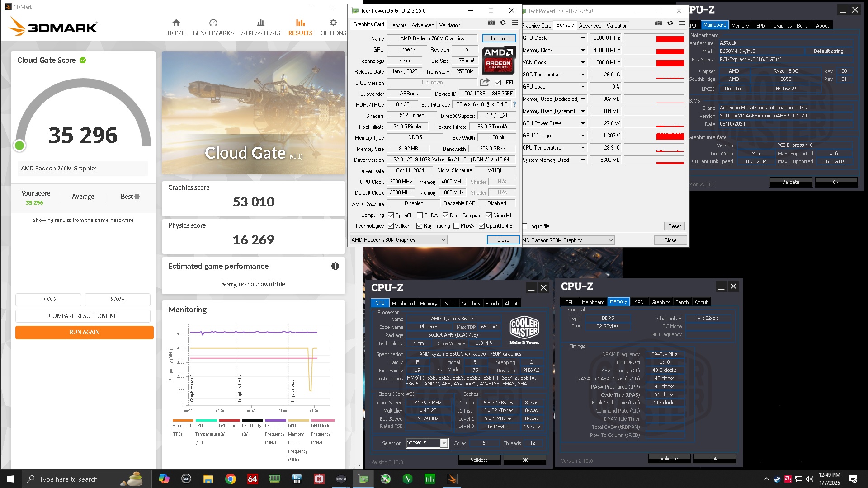
Task: Toggle the PhysX checkbox
Action: coord(456,226)
